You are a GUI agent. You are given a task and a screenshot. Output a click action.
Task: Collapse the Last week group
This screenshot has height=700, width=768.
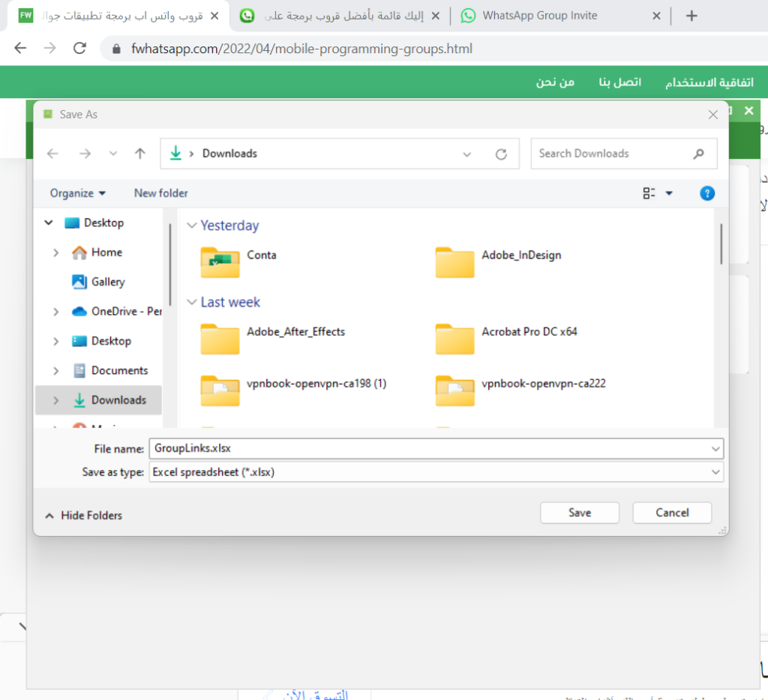coord(191,302)
